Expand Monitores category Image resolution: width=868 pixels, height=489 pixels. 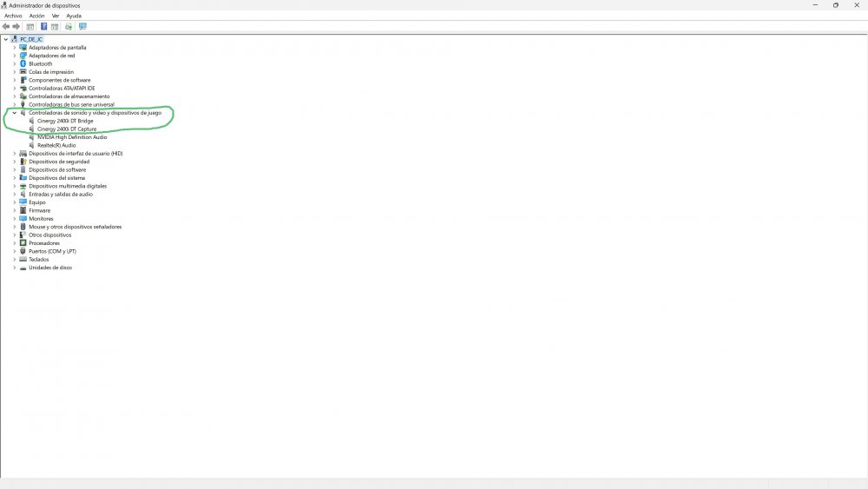(15, 219)
